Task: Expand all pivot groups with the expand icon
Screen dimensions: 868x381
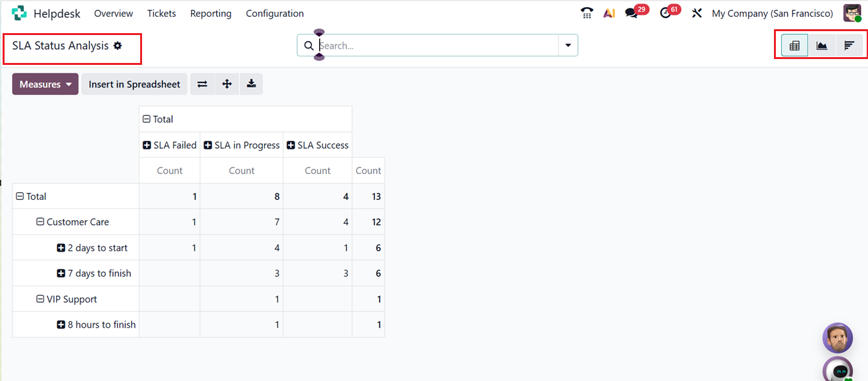Action: point(226,84)
